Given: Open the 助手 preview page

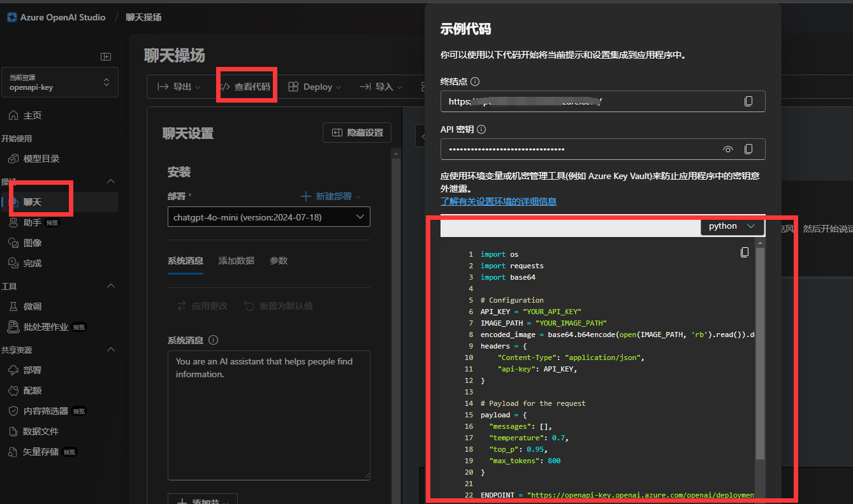Looking at the screenshot, I should pyautogui.click(x=33, y=222).
